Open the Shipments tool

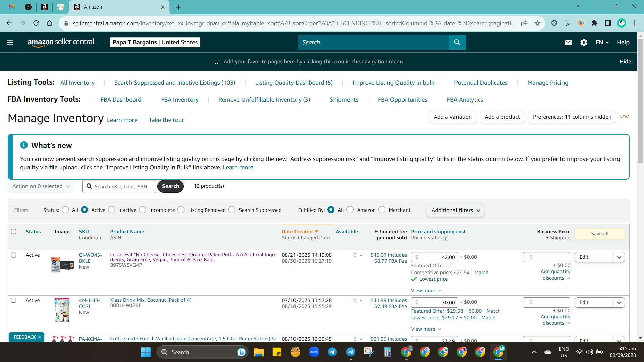[x=344, y=100]
